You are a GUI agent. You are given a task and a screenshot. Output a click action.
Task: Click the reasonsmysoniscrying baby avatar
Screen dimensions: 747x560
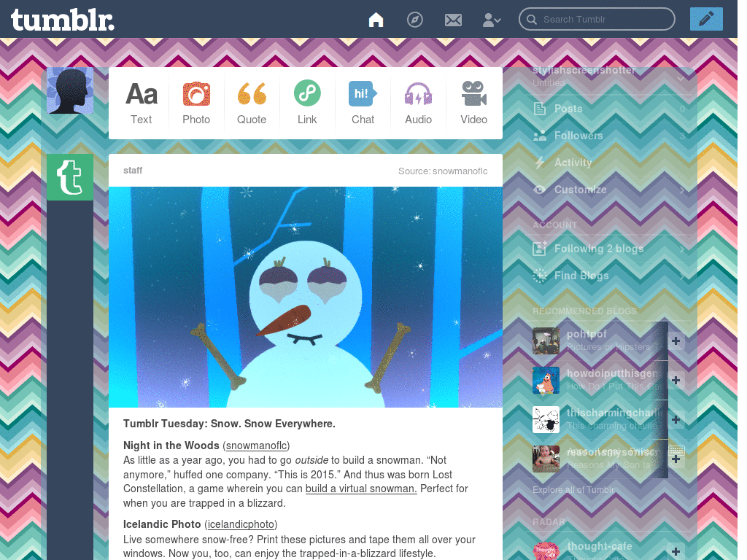click(546, 459)
